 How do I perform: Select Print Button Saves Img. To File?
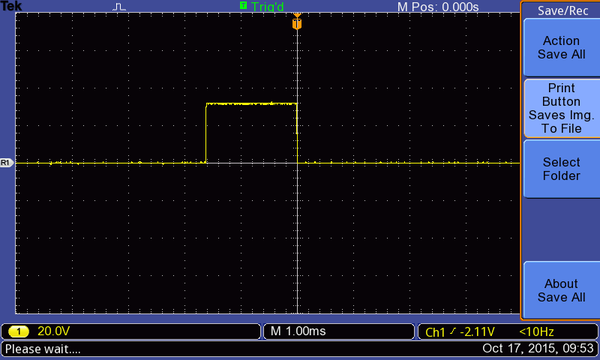[x=561, y=108]
